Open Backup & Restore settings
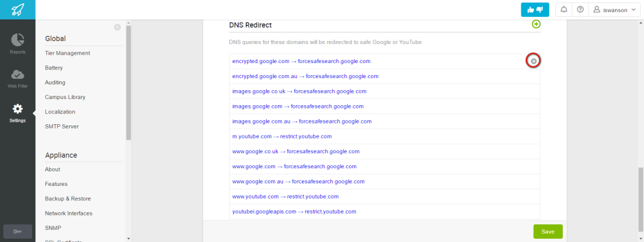The height and width of the screenshot is (242, 644). pyautogui.click(x=68, y=199)
